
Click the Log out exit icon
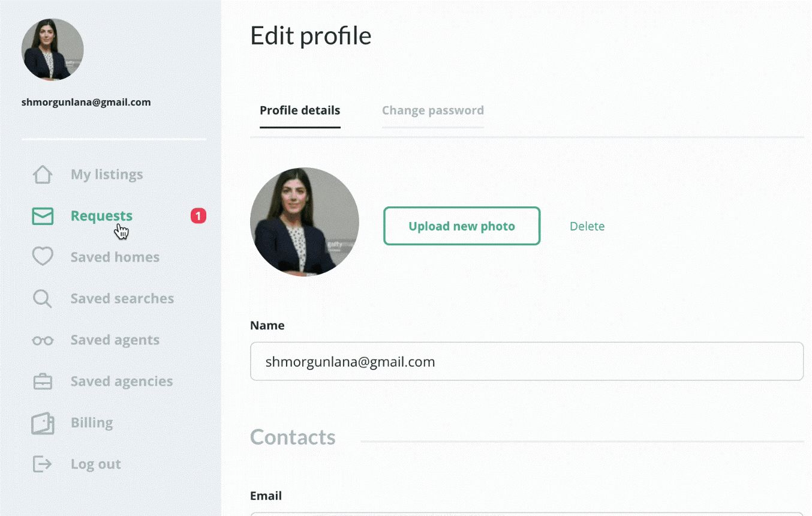click(x=42, y=463)
